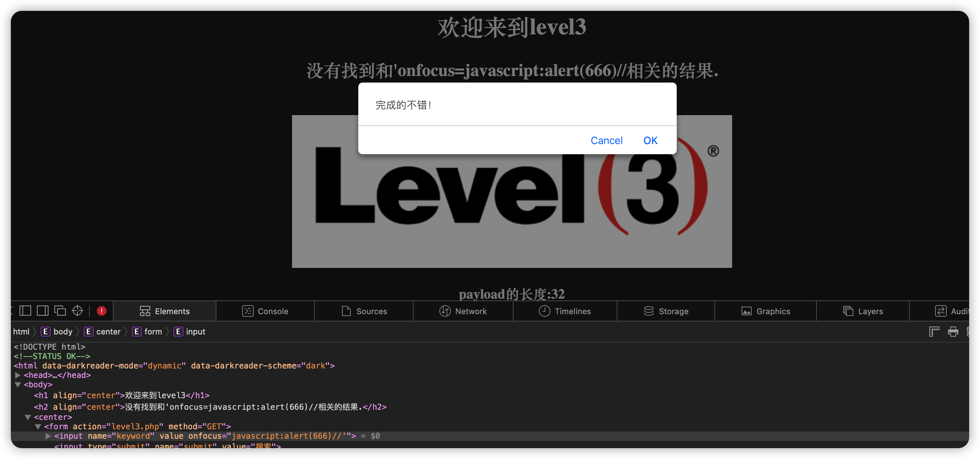Dock inspector to the left side icon

[x=25, y=311]
